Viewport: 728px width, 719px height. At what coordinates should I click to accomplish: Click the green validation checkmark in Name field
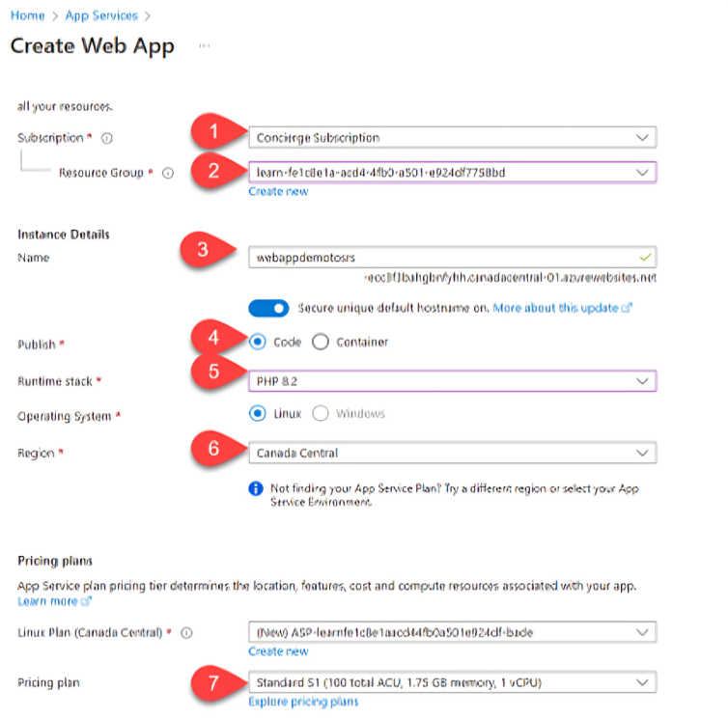coord(645,257)
